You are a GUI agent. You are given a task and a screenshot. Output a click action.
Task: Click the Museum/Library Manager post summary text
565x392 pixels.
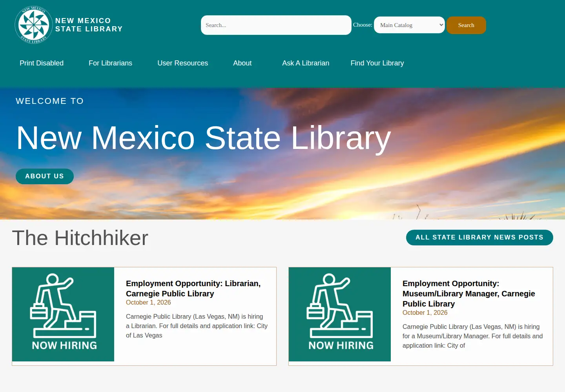click(473, 336)
